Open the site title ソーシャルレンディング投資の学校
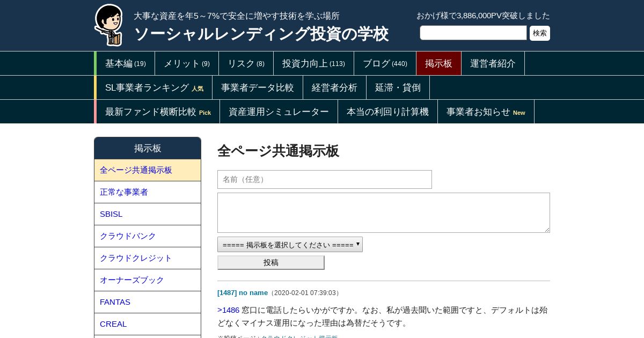Image resolution: width=644 pixels, height=338 pixels. (x=261, y=34)
